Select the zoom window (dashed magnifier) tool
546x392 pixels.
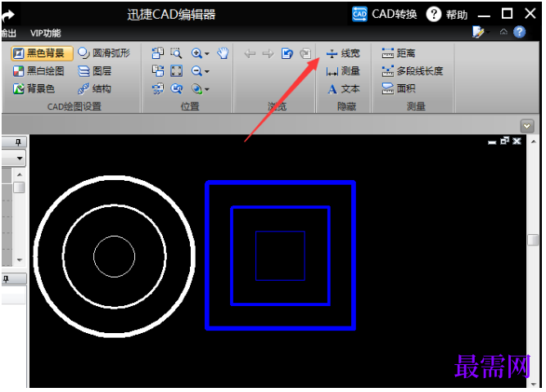click(x=177, y=53)
